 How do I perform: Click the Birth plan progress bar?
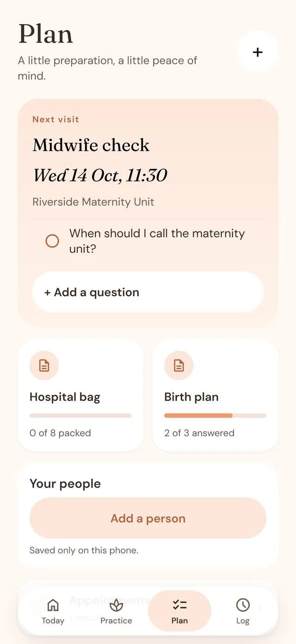(216, 416)
